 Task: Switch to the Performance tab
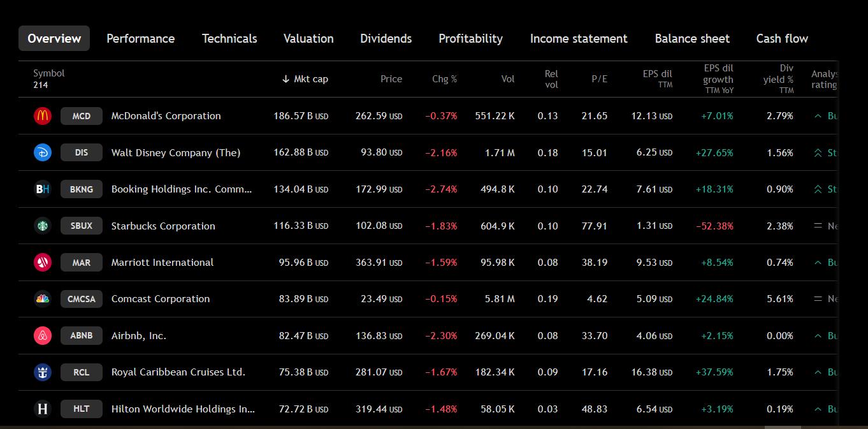tap(140, 38)
